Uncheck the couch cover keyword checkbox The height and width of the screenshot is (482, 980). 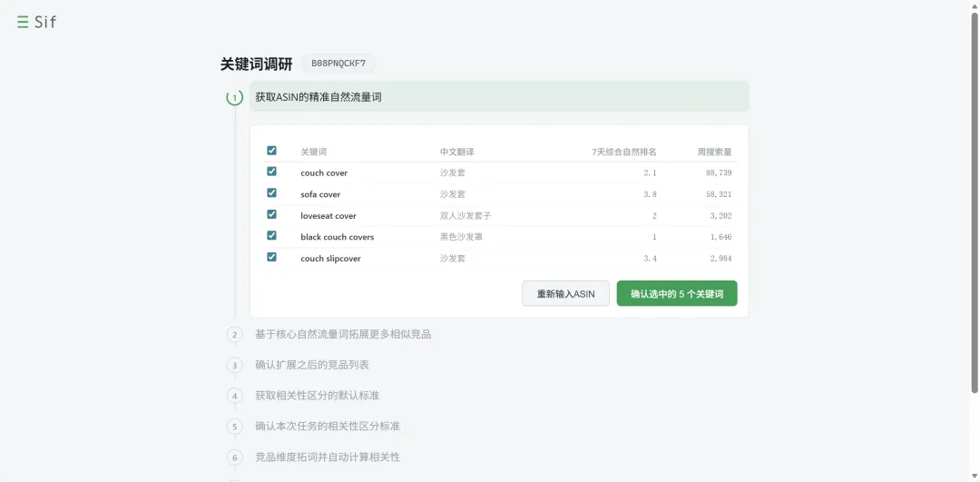(272, 172)
